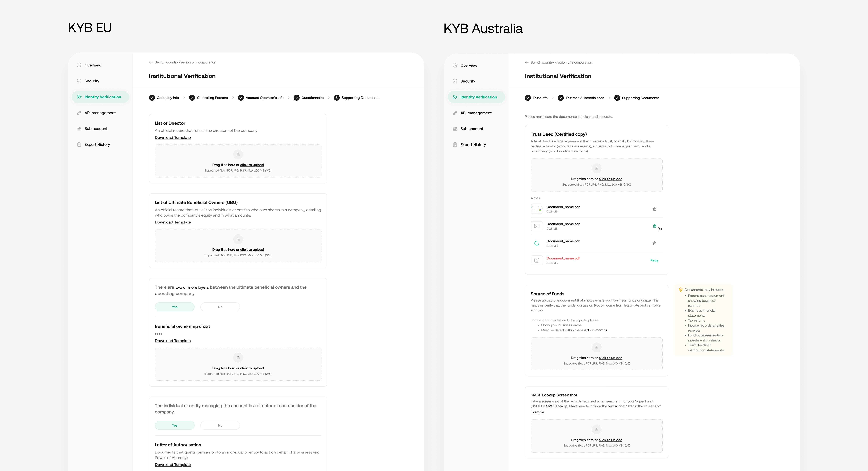This screenshot has width=868, height=471.
Task: Delete the uploading document via trash icon
Action: (654, 243)
